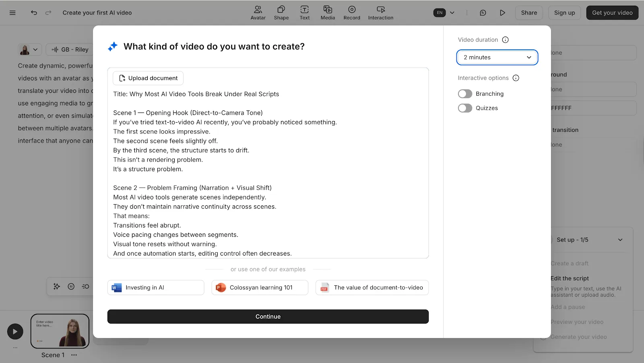
Task: Click the Upload document button
Action: pos(148,78)
